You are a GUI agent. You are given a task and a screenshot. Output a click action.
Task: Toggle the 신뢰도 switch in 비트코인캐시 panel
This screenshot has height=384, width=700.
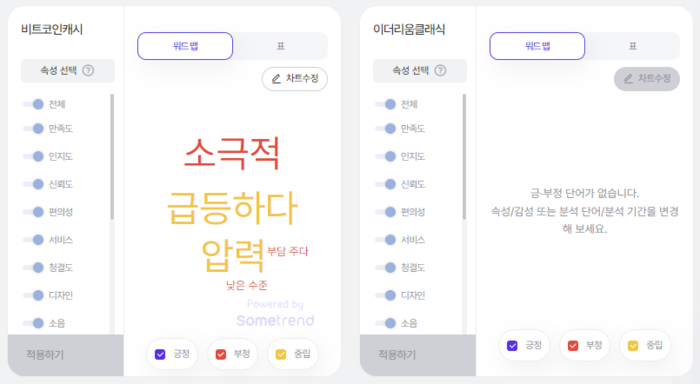coord(33,184)
